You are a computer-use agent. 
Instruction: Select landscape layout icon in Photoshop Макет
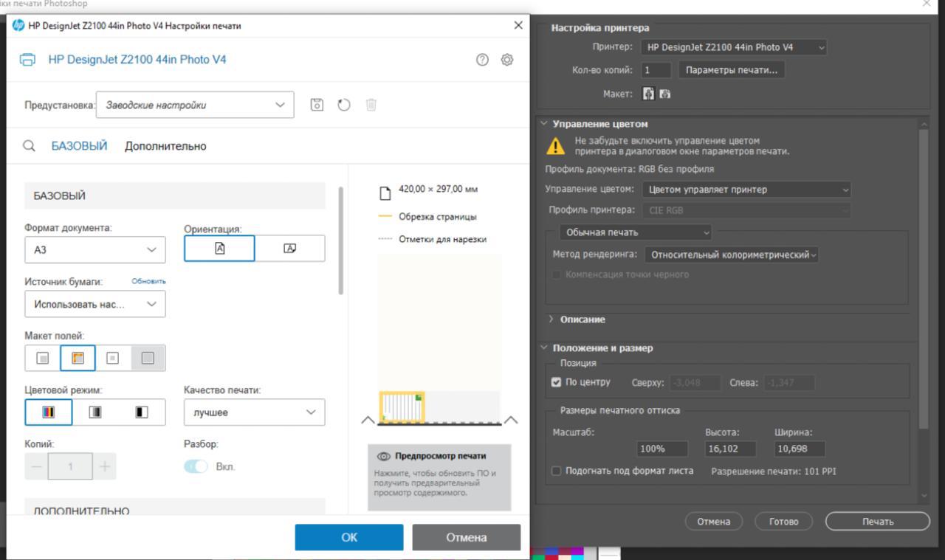click(664, 94)
